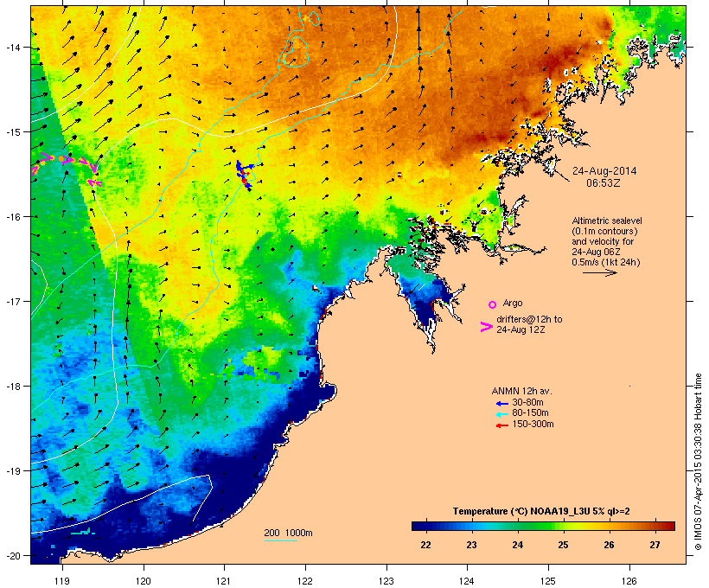Image resolution: width=709 pixels, height=588 pixels.
Task: Click the latitude axis label -17
Action: (x=12, y=301)
